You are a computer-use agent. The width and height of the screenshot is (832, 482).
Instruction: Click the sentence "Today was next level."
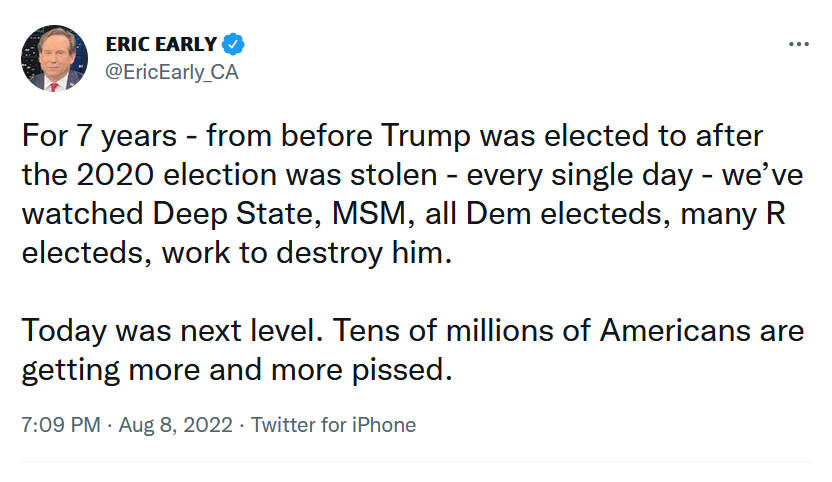tap(175, 331)
